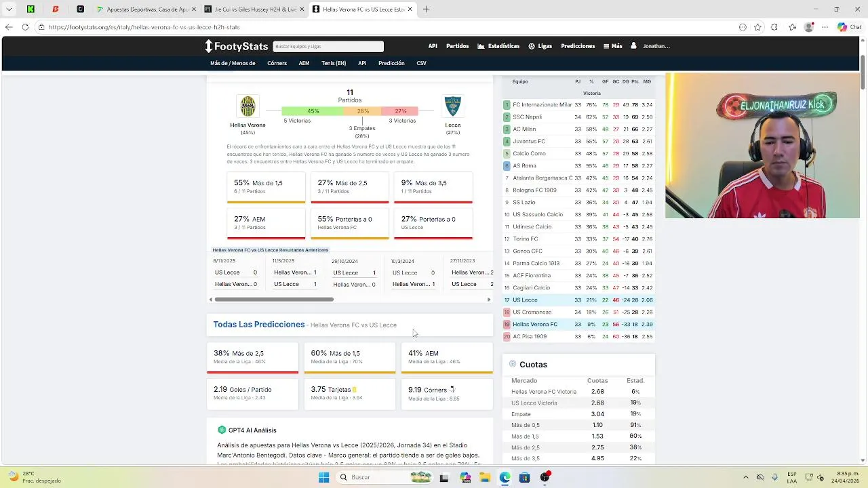The height and width of the screenshot is (488, 868).
Task: Click the GPT4 AI Análisis icon
Action: point(222,430)
